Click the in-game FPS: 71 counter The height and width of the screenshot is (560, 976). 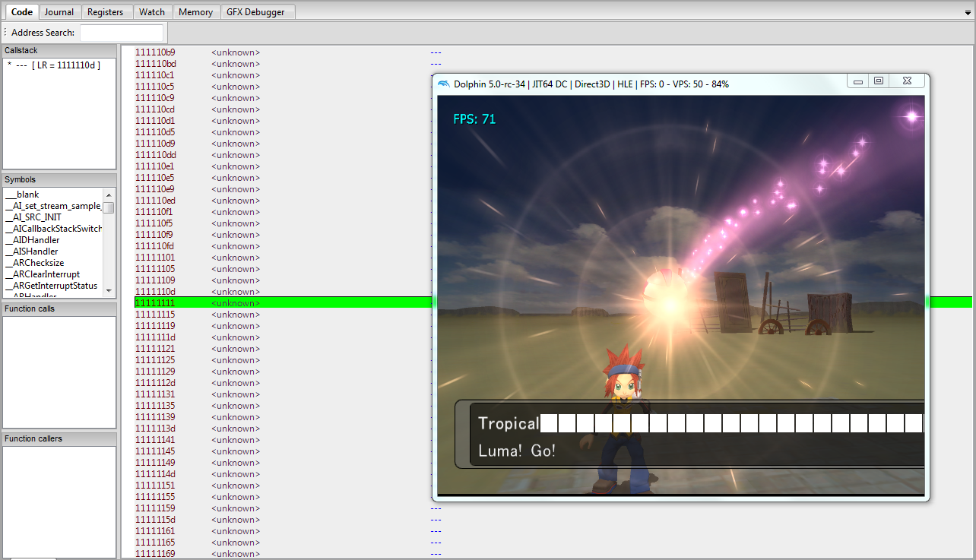point(474,119)
